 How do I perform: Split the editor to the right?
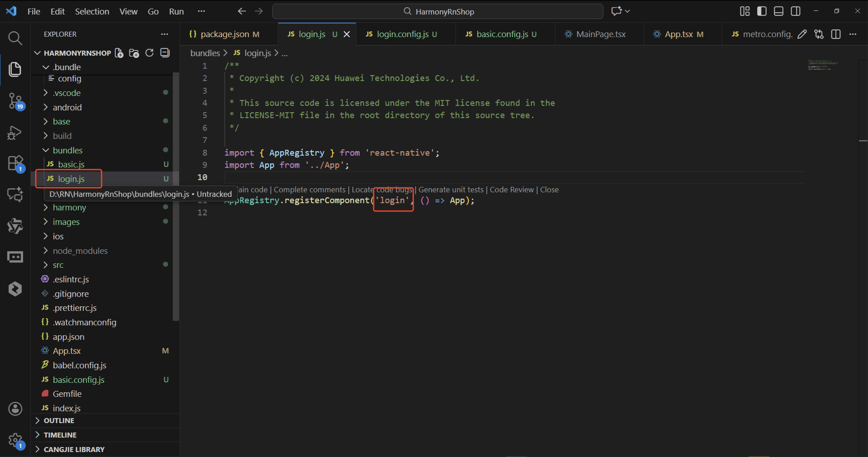pos(836,34)
